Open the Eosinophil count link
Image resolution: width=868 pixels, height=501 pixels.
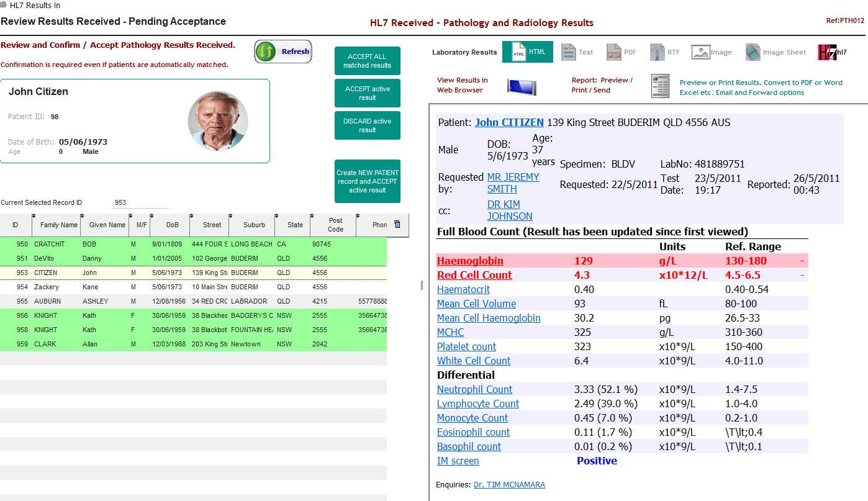pos(473,432)
